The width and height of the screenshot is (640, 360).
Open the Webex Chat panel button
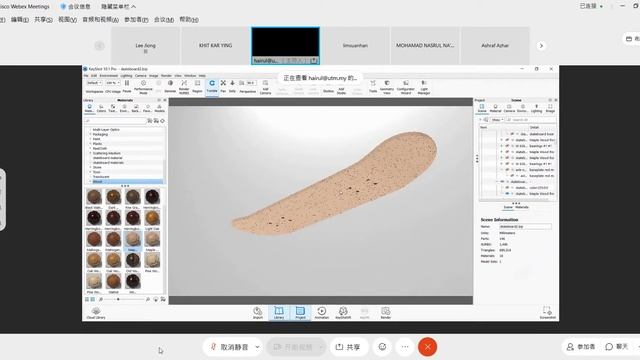pos(617,347)
